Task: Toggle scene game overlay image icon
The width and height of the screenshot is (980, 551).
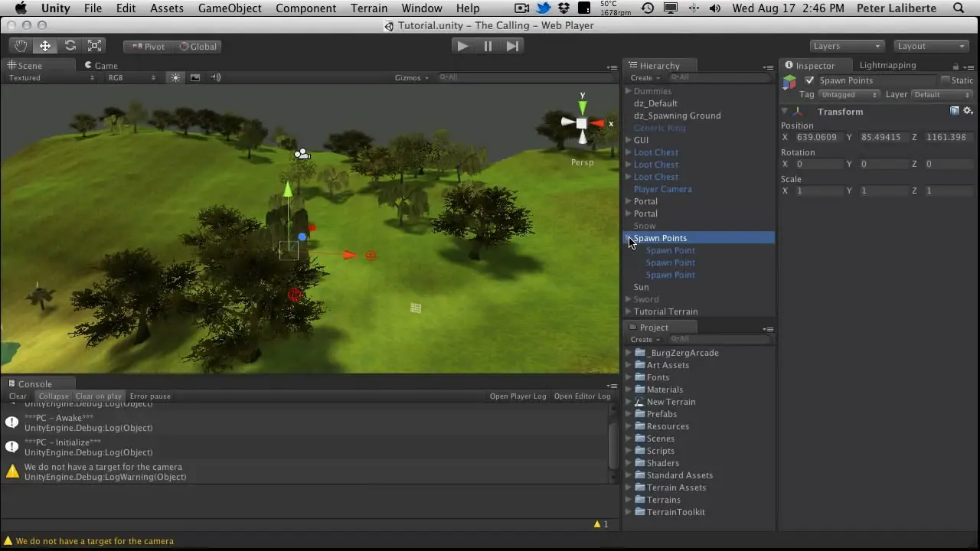Action: tap(195, 77)
